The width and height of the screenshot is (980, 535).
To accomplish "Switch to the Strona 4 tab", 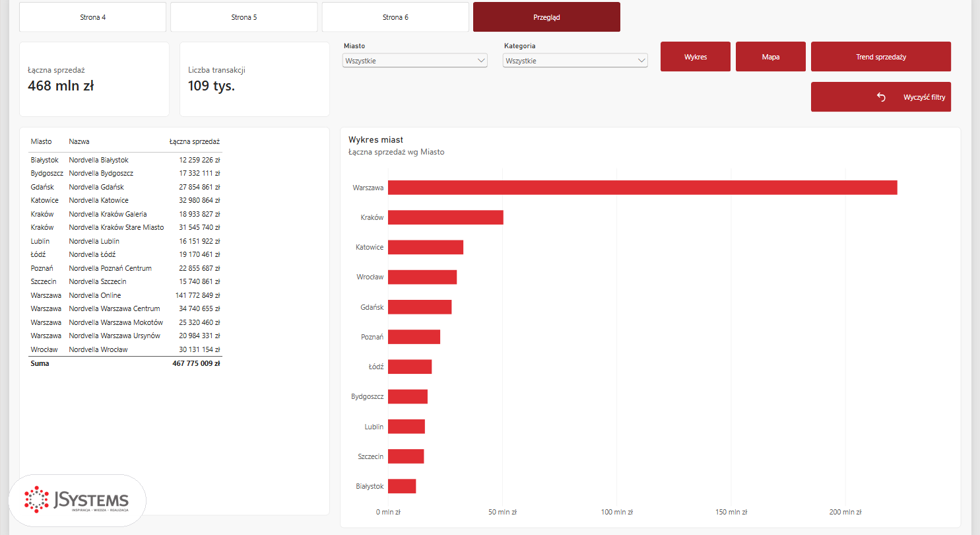I will click(x=93, y=17).
